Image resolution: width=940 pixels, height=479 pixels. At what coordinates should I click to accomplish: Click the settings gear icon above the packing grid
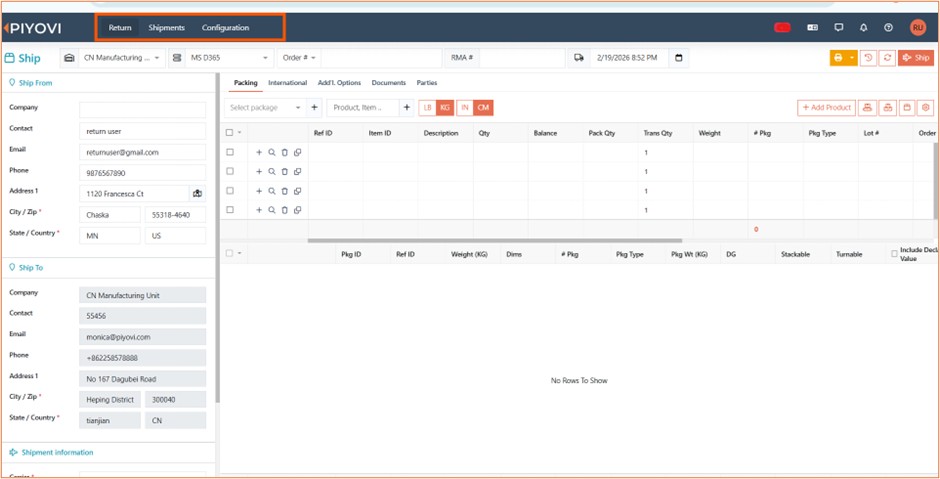pos(926,107)
